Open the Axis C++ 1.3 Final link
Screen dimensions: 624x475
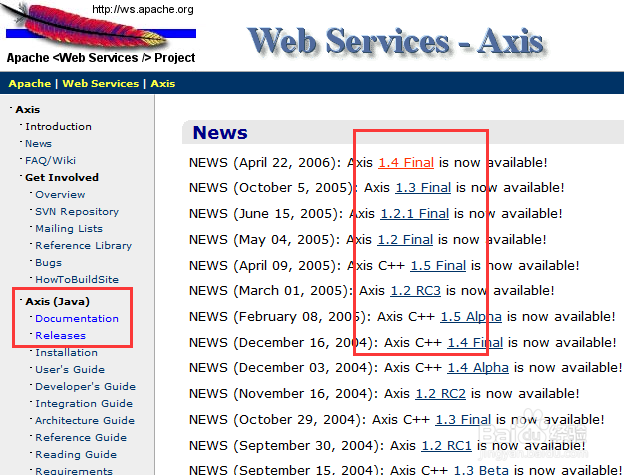(x=463, y=420)
